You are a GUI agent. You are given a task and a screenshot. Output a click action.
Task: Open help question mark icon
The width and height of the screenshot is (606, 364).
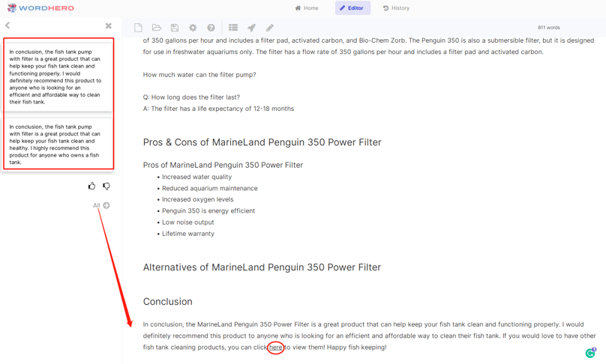[x=211, y=28]
